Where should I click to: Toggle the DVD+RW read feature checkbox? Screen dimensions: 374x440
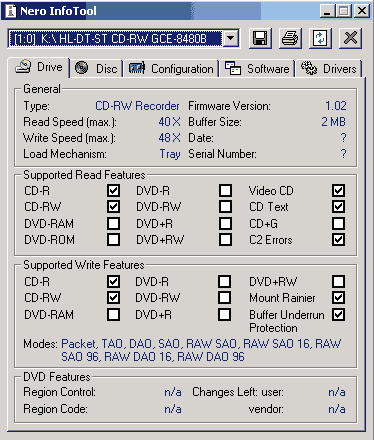tap(225, 239)
